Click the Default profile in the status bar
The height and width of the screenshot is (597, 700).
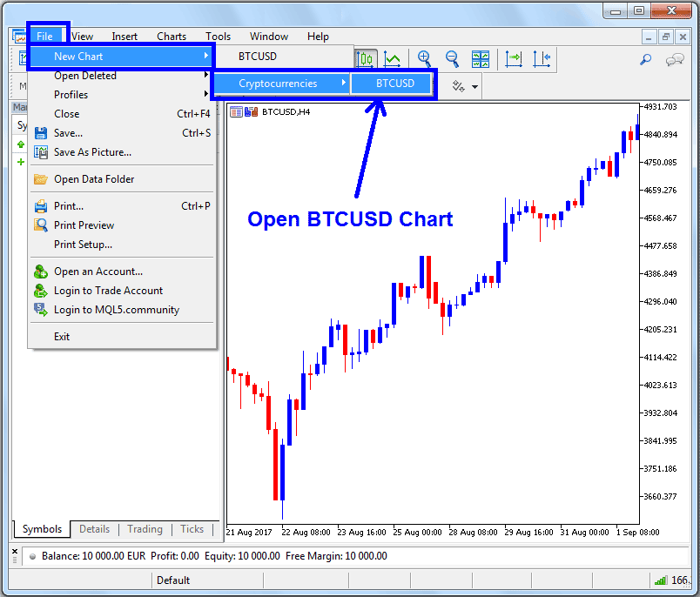(173, 580)
